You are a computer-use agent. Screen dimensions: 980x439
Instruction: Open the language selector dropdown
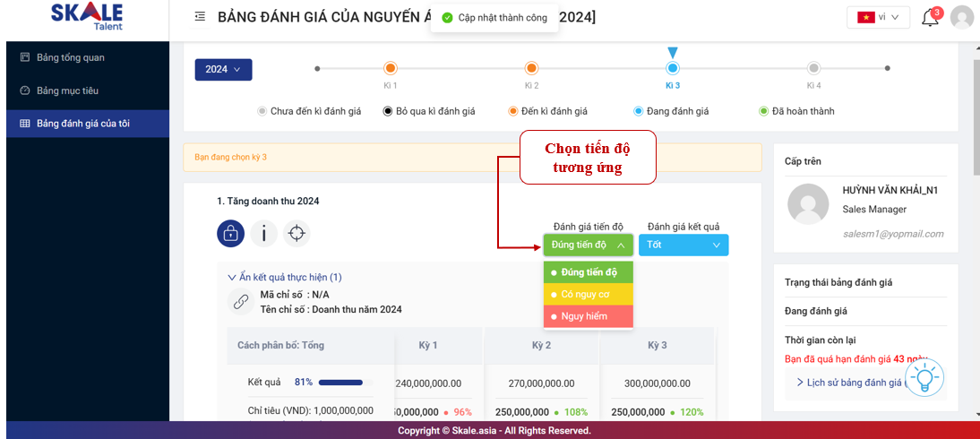(x=878, y=17)
